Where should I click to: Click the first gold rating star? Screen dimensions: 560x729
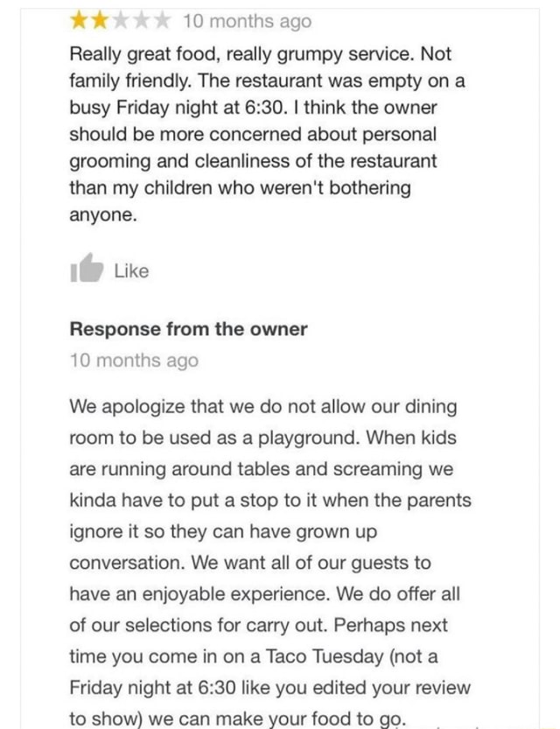77,21
